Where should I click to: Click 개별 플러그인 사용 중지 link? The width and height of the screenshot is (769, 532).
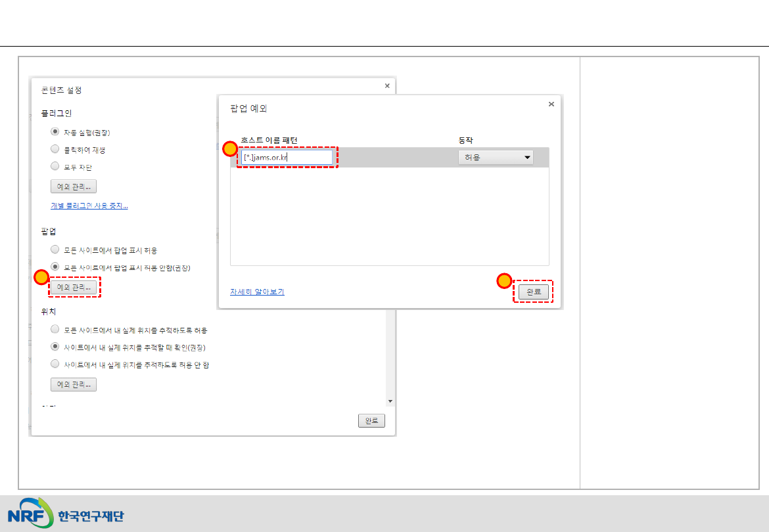(x=89, y=206)
